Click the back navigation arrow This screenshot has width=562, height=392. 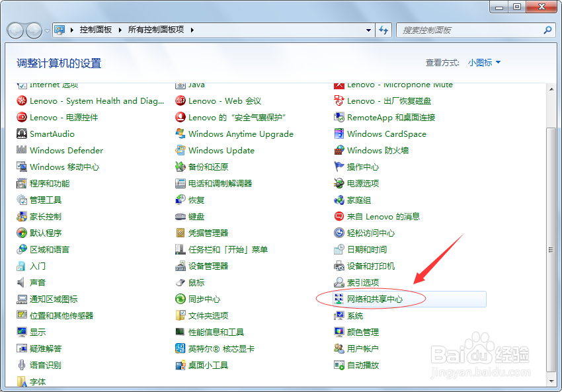click(15, 30)
